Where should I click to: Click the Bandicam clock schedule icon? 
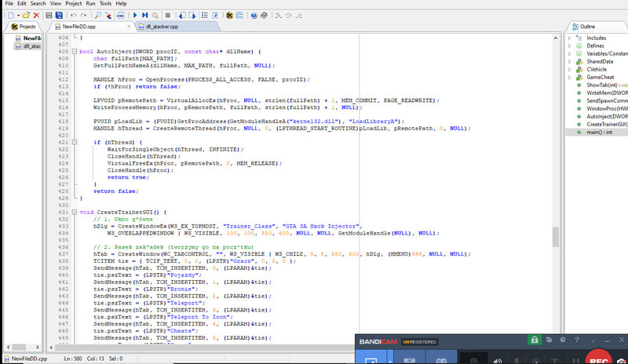tap(563, 340)
